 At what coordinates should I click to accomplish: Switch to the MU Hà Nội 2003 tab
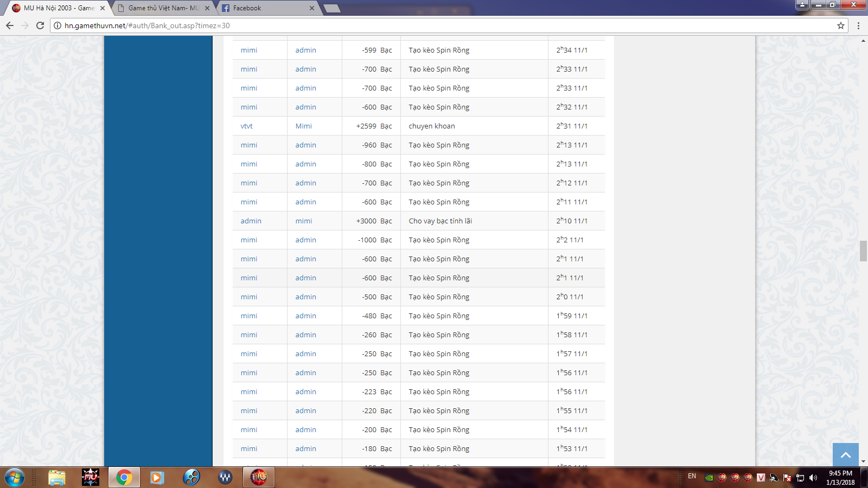click(58, 8)
